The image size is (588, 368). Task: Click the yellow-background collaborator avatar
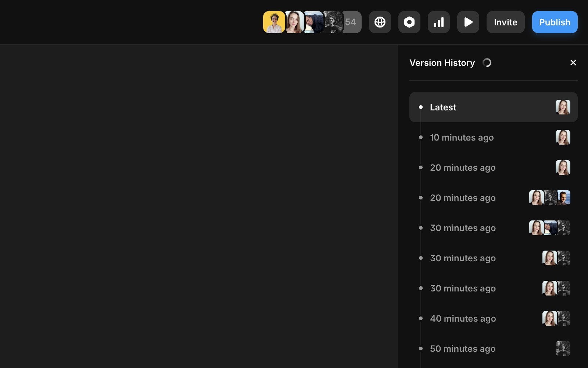coord(274,22)
